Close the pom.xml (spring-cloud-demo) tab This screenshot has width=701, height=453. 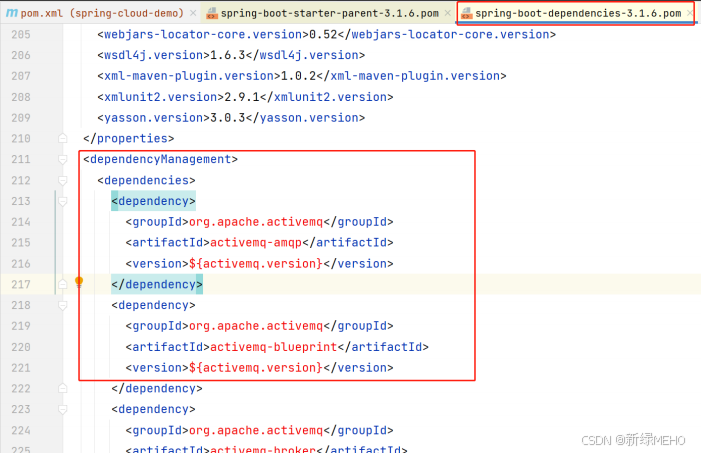point(193,13)
